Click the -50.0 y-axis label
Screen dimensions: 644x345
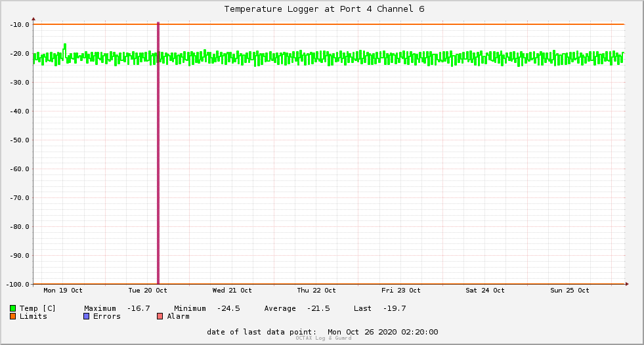click(19, 140)
